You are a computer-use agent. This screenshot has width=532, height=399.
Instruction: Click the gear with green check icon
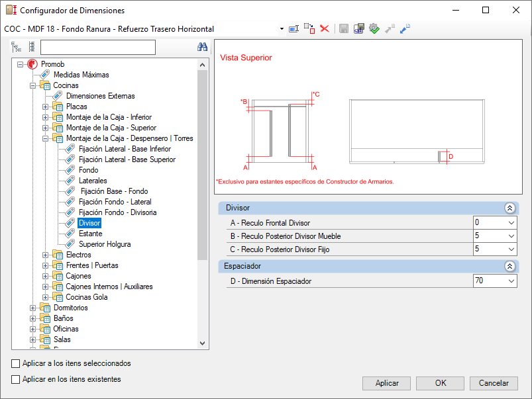[x=374, y=29]
